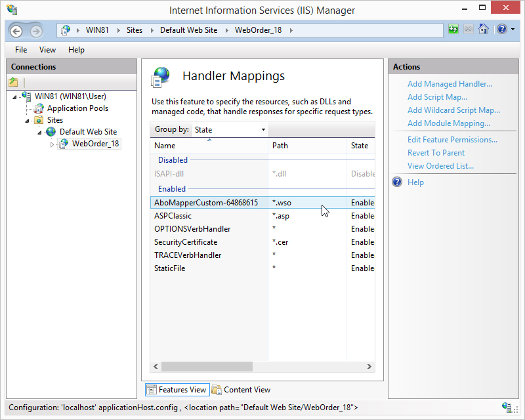Refresh the page with the green arrows icon

(x=453, y=29)
